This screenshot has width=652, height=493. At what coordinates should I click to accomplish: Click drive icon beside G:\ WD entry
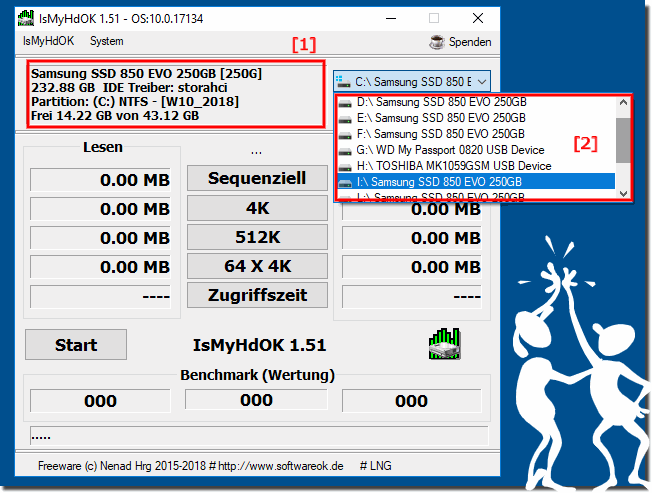345,151
